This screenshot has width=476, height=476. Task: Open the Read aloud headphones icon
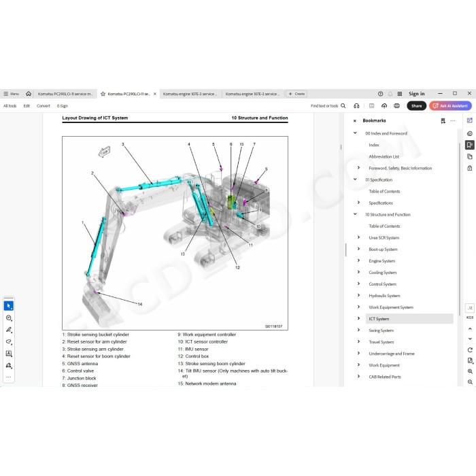(356, 105)
